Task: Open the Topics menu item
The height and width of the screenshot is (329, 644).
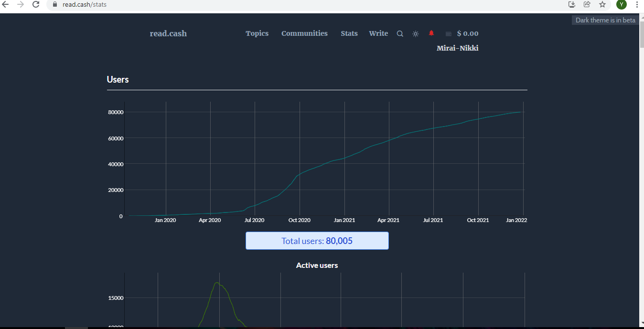Action: (257, 33)
